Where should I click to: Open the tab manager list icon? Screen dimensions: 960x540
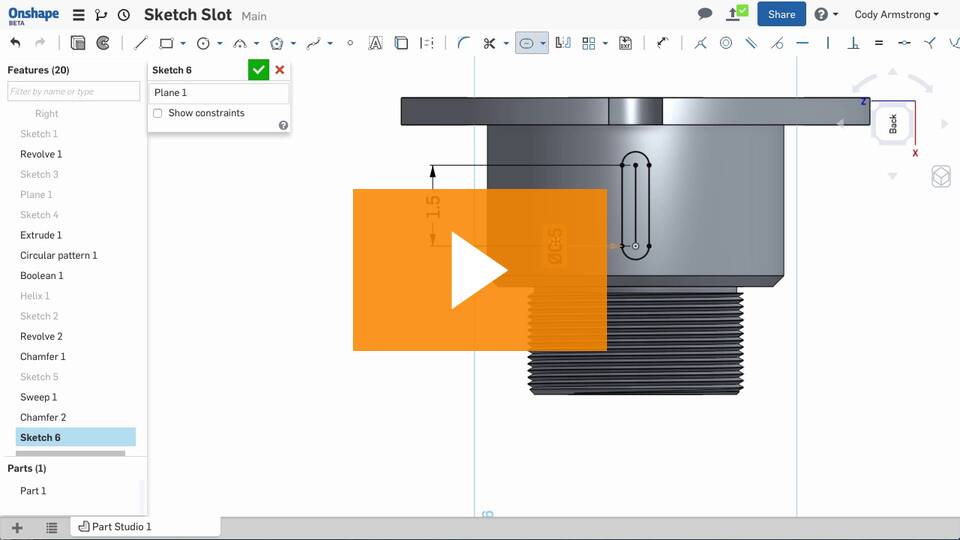point(51,528)
